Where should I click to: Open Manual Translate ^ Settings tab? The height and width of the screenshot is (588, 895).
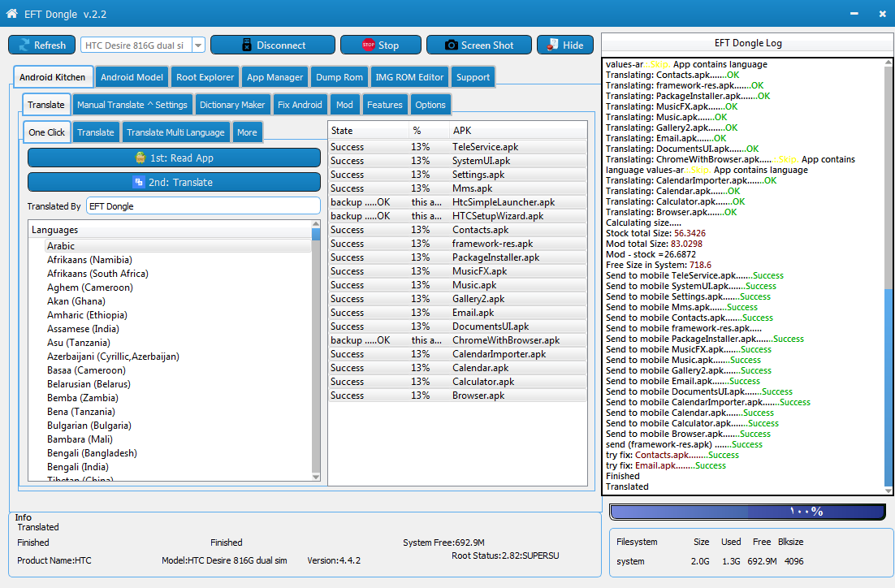(132, 105)
